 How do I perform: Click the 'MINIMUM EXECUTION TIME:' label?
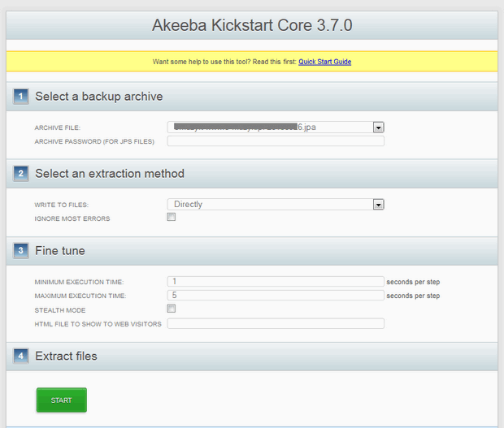pyautogui.click(x=79, y=283)
